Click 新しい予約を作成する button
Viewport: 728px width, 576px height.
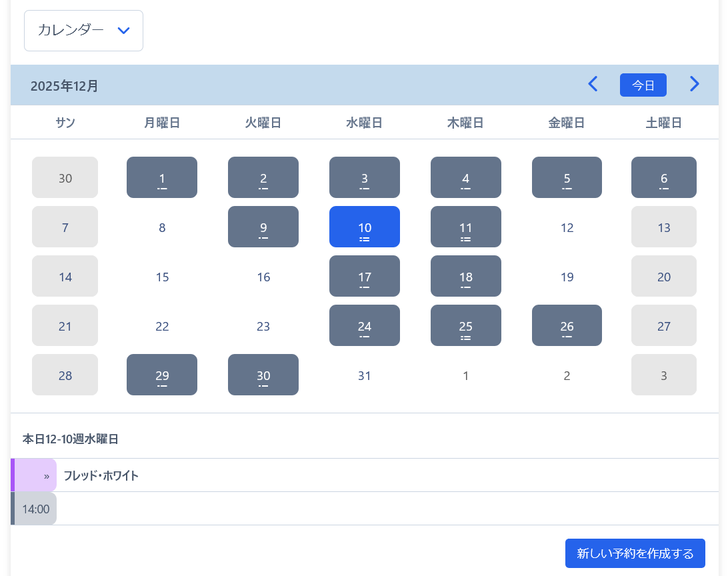tap(635, 553)
